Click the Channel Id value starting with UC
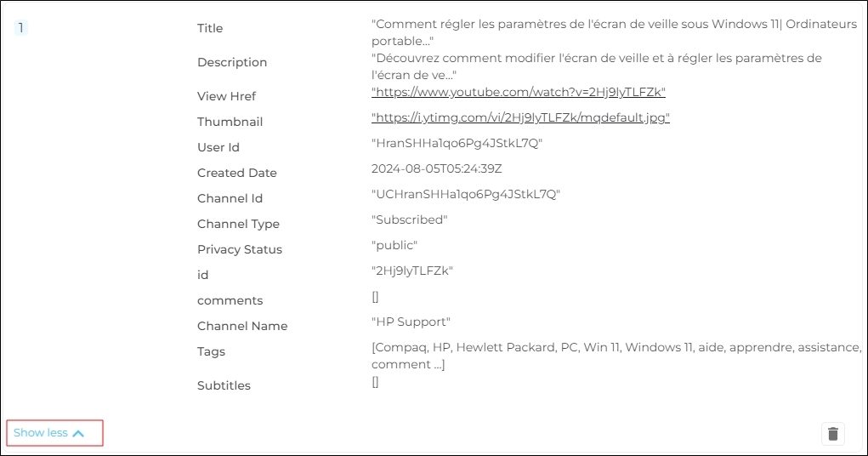Viewport: 868px width, 456px height. (x=466, y=194)
